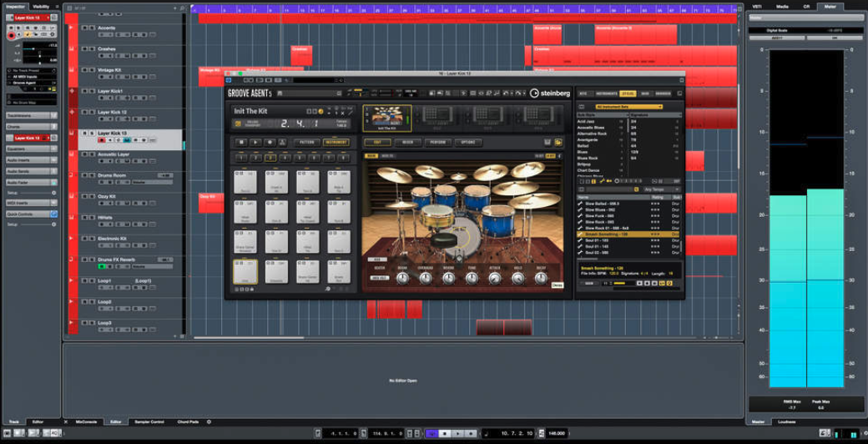868x444 pixels.
Task: Open Groove Agent instrument routing dropdown in Inspector
Action: click(x=31, y=83)
